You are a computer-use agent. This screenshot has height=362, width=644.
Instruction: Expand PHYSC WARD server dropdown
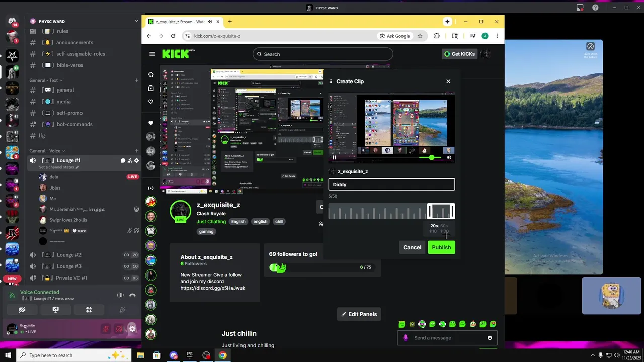[136, 21]
